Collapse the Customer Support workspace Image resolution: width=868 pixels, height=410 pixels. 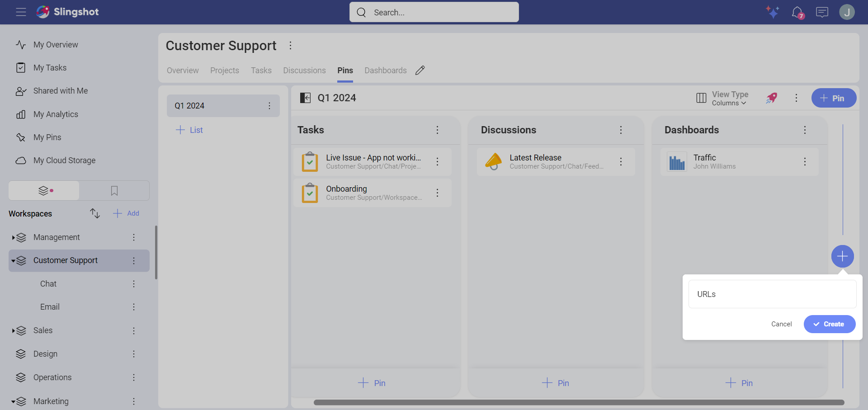point(13,261)
